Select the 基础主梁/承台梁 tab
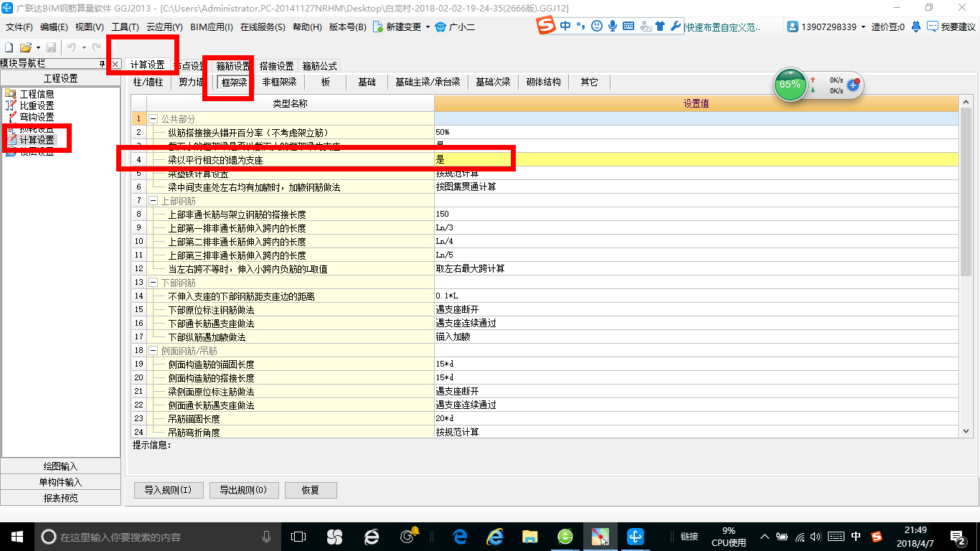Screen dimensions: 980x551 (x=428, y=82)
